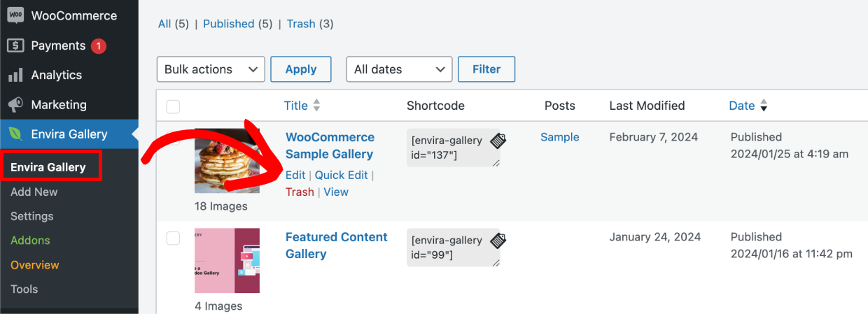868x314 pixels.
Task: Sort galleries using Title sort arrows
Action: pyautogui.click(x=316, y=106)
